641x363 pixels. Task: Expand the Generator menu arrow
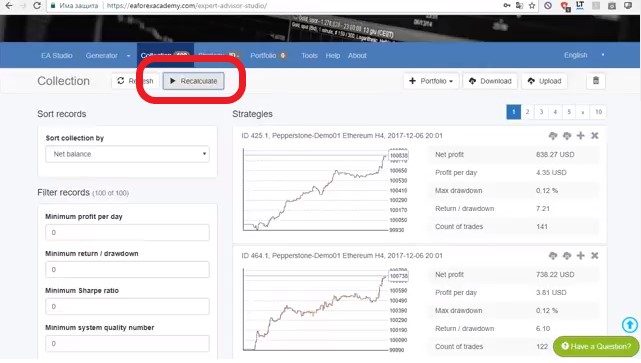pyautogui.click(x=128, y=56)
